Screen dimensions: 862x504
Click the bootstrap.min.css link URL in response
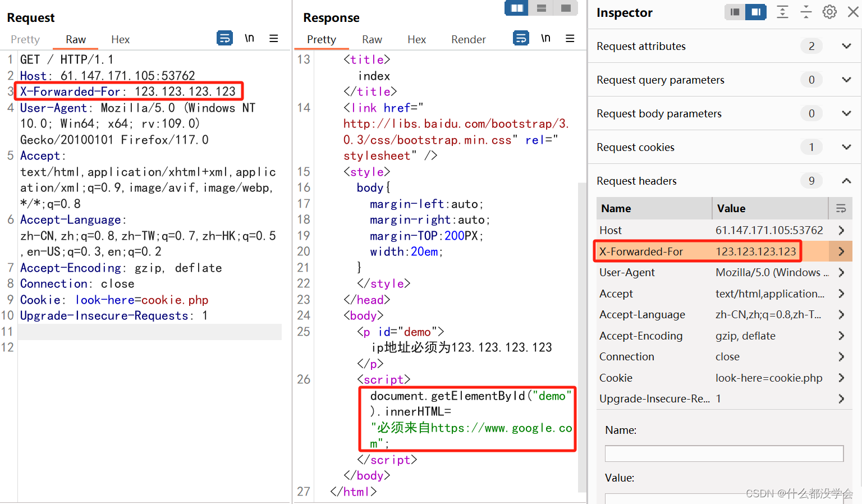[x=456, y=131]
